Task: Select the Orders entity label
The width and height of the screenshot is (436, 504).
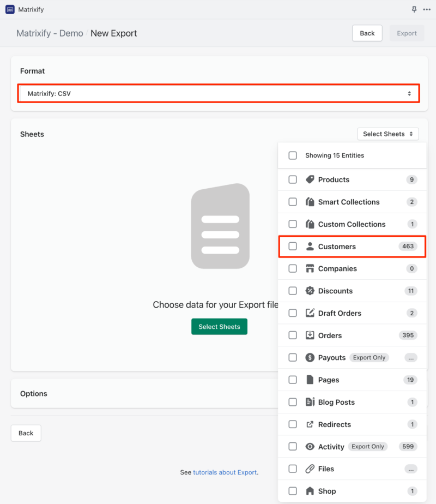Action: (x=330, y=335)
